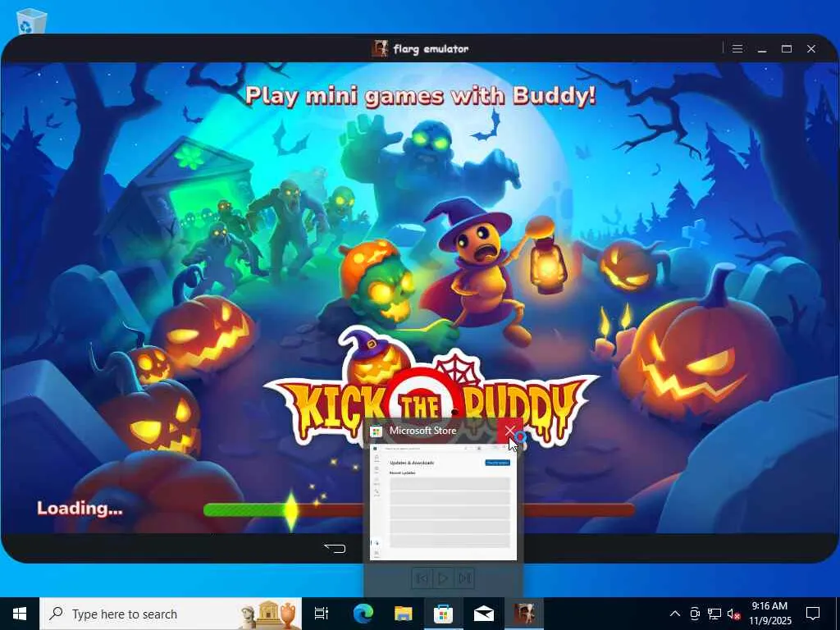Click the search highlights illustration icon

[270, 614]
